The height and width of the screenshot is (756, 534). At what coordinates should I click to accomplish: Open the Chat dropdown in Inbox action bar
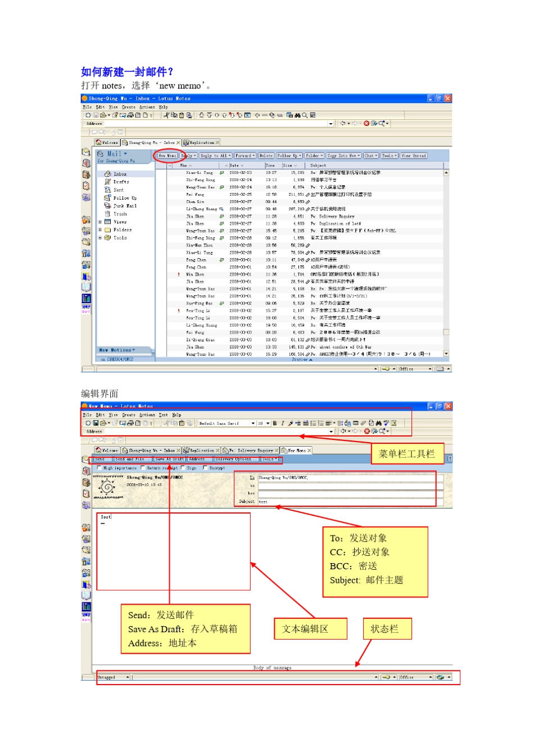click(x=370, y=156)
